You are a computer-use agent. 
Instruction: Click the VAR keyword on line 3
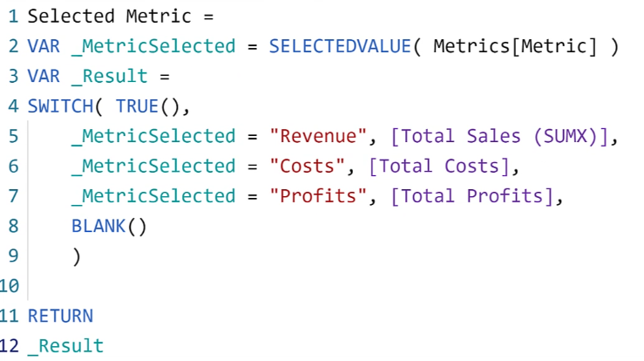[x=44, y=76]
